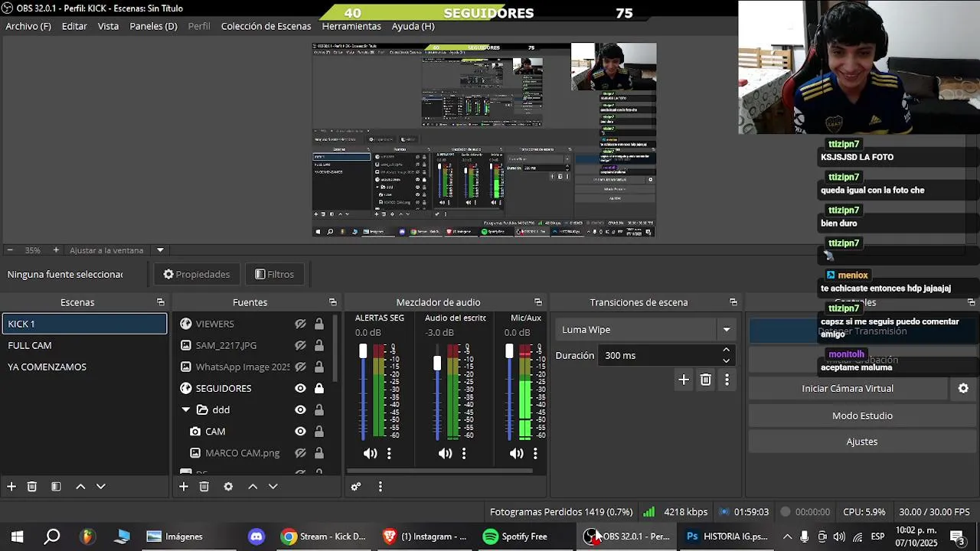The width and height of the screenshot is (980, 551).
Task: Delete selected source in Fuentes toolbar
Action: (204, 487)
